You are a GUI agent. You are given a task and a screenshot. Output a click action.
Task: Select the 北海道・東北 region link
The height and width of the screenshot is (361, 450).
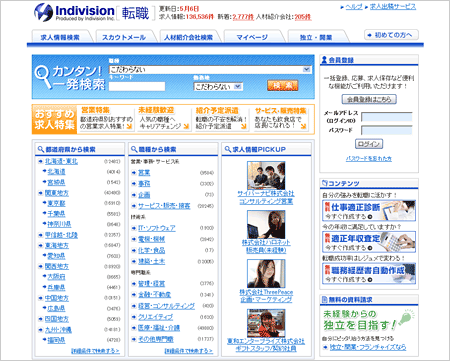coord(61,161)
